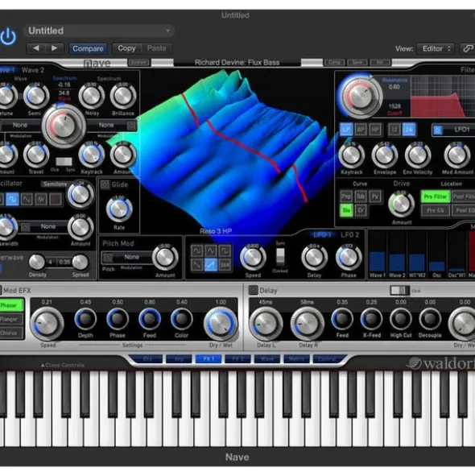Select the 24 dB filter slope
475x476 pixels.
click(x=409, y=130)
